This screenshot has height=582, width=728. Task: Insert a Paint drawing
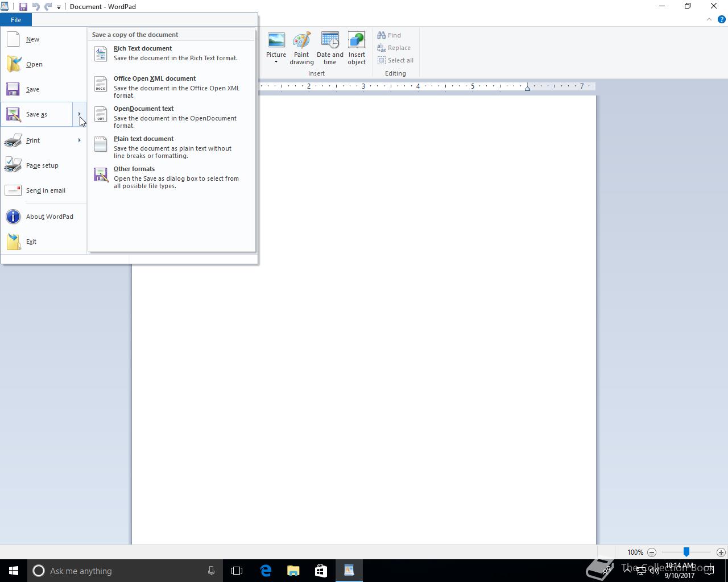pyautogui.click(x=301, y=48)
